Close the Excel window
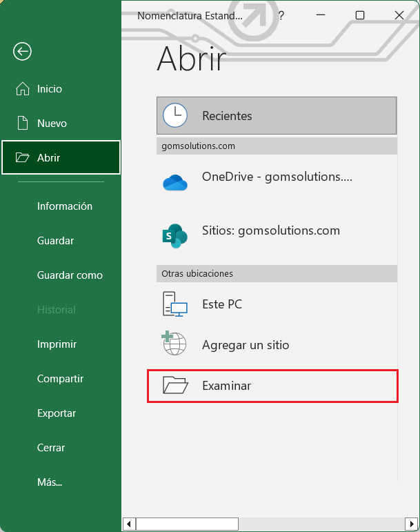 [x=399, y=15]
